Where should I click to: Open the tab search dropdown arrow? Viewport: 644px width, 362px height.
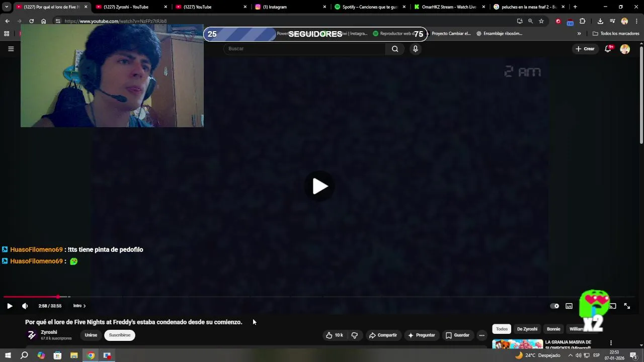coord(7,7)
